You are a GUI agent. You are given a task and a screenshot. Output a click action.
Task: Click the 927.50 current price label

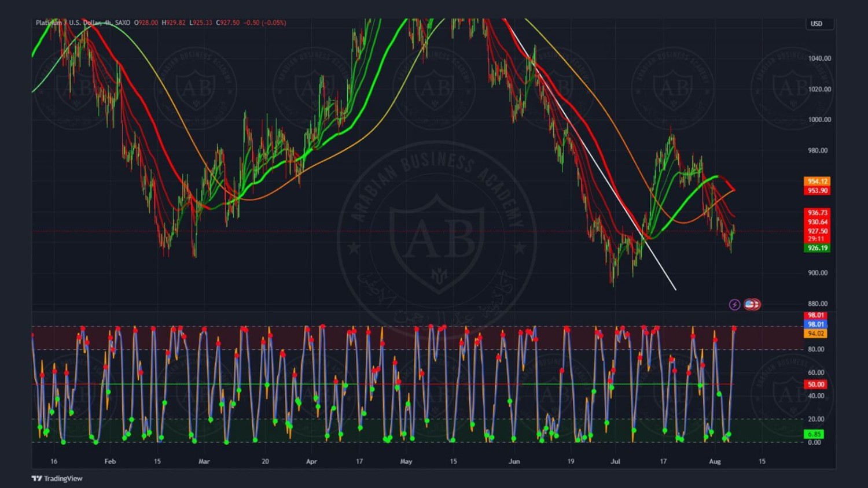817,231
